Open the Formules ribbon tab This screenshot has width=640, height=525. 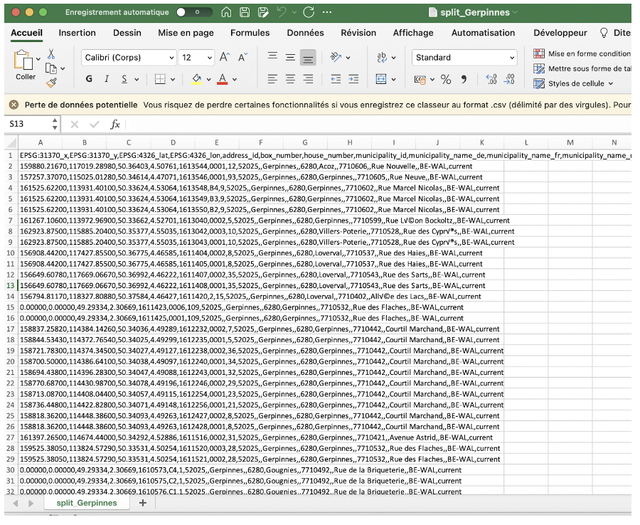[x=250, y=33]
